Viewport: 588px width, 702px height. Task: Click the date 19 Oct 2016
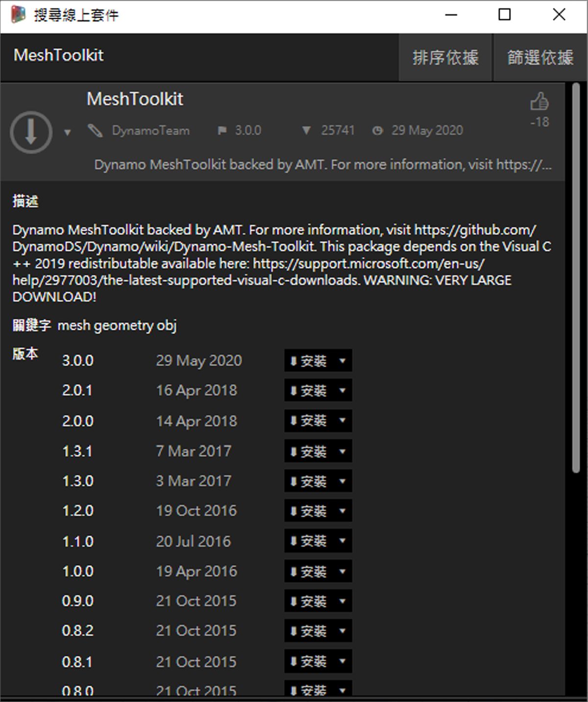196,511
